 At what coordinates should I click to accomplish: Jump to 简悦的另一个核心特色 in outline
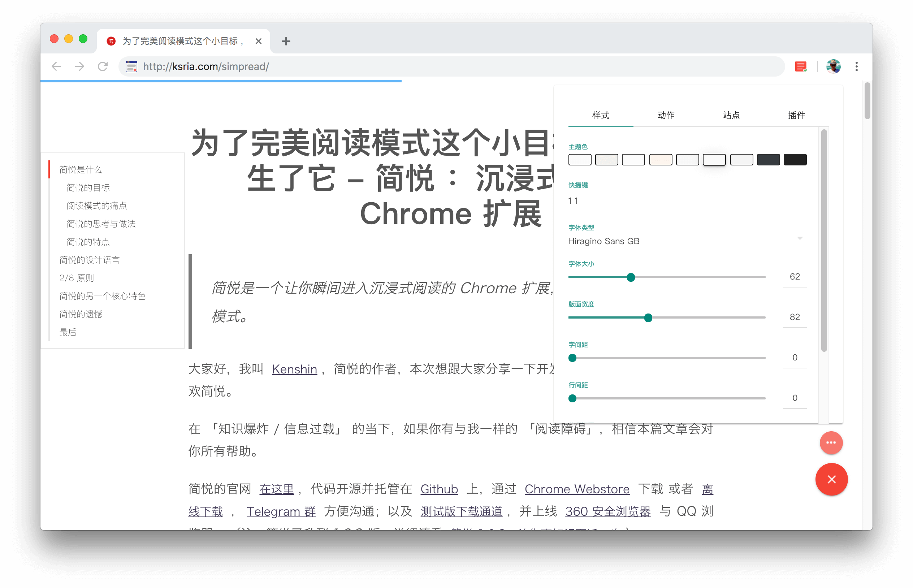tap(102, 296)
